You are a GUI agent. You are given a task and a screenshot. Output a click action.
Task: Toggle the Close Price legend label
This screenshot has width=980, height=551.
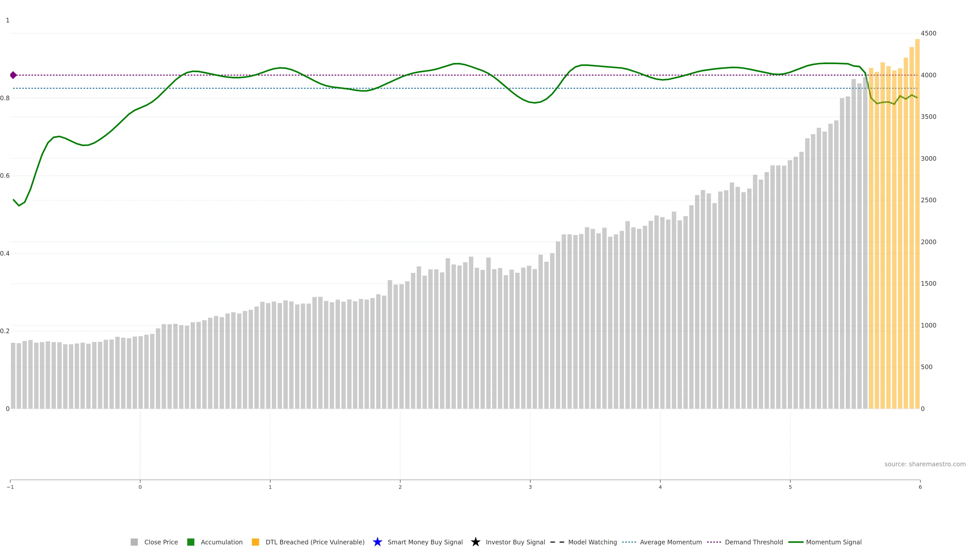(x=161, y=542)
